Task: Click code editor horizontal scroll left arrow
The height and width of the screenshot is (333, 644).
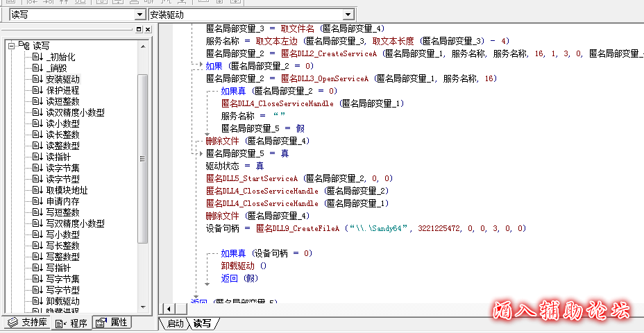Action: pyautogui.click(x=169, y=309)
